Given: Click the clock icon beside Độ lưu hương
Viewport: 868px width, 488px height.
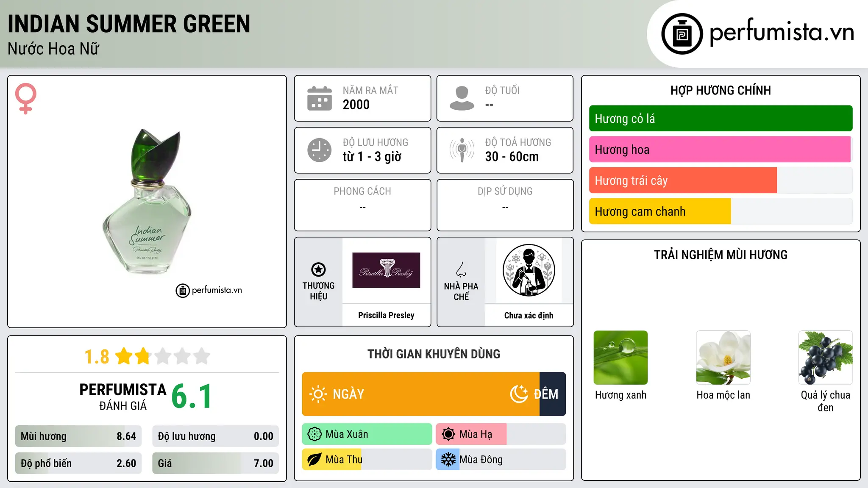Looking at the screenshot, I should [x=320, y=150].
